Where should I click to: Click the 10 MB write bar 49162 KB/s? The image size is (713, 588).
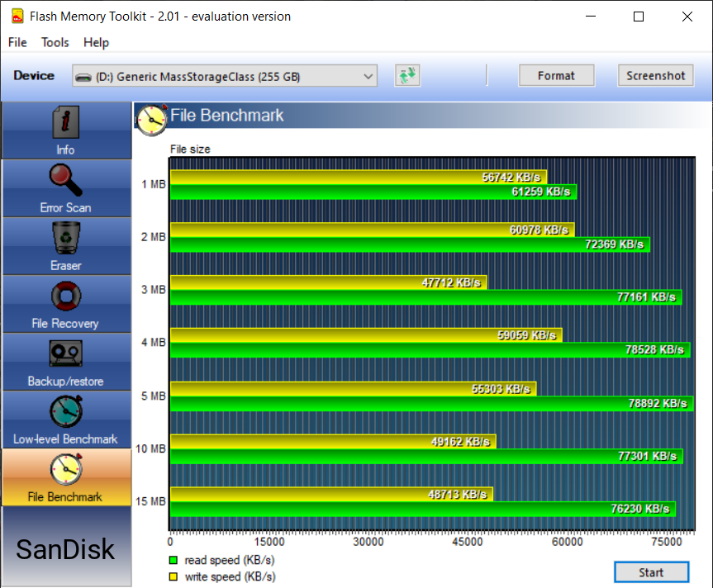(333, 442)
